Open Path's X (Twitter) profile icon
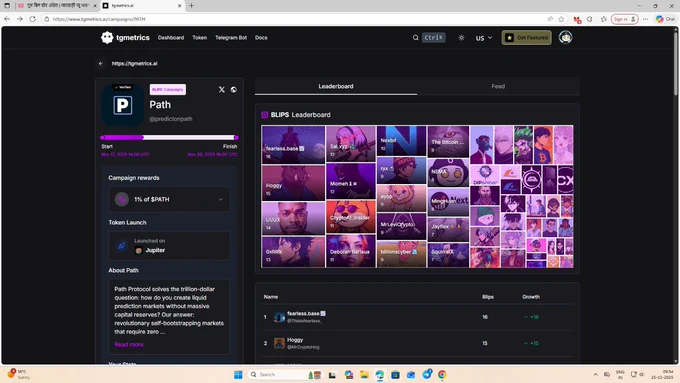The height and width of the screenshot is (383, 680). (x=222, y=89)
